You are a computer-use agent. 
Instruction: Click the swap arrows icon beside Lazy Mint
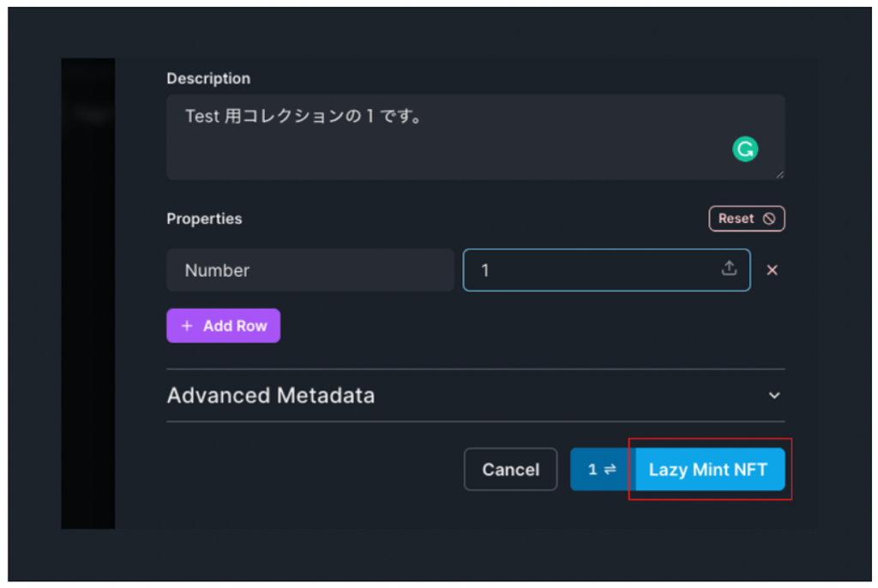coord(610,470)
